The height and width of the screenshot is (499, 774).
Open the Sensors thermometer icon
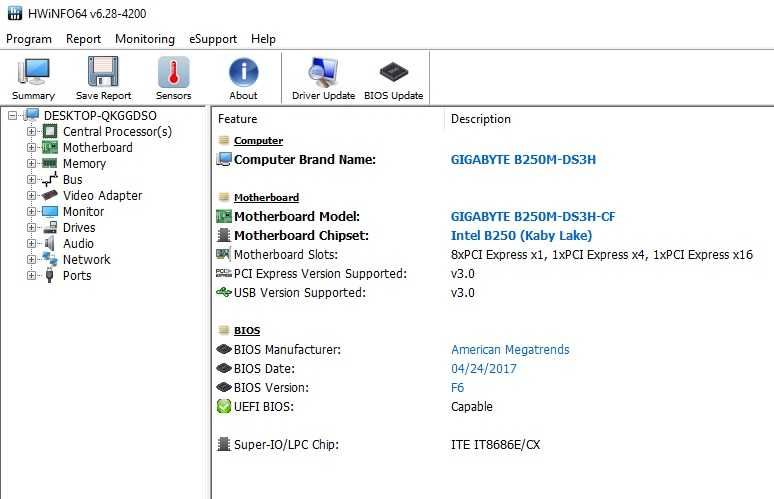pyautogui.click(x=173, y=72)
